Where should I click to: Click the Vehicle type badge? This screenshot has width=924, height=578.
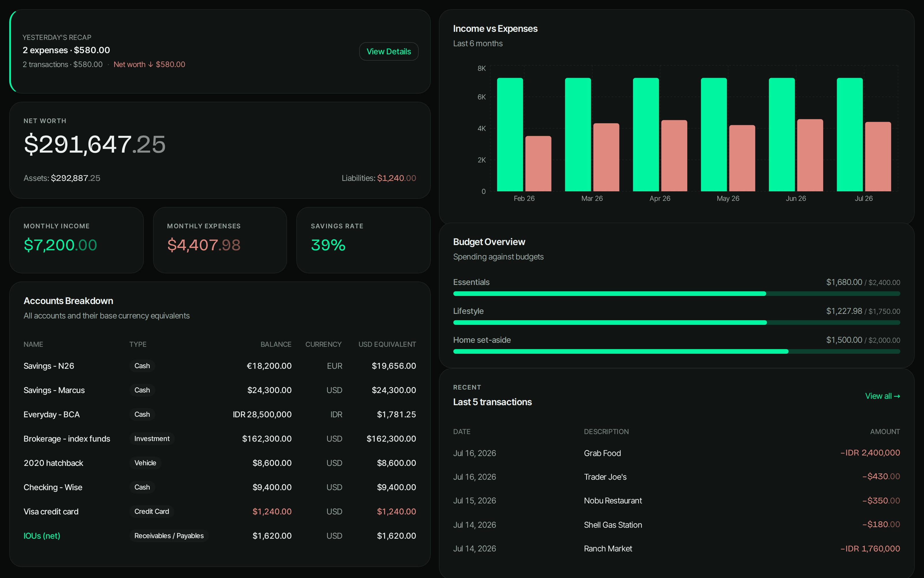[x=145, y=463]
